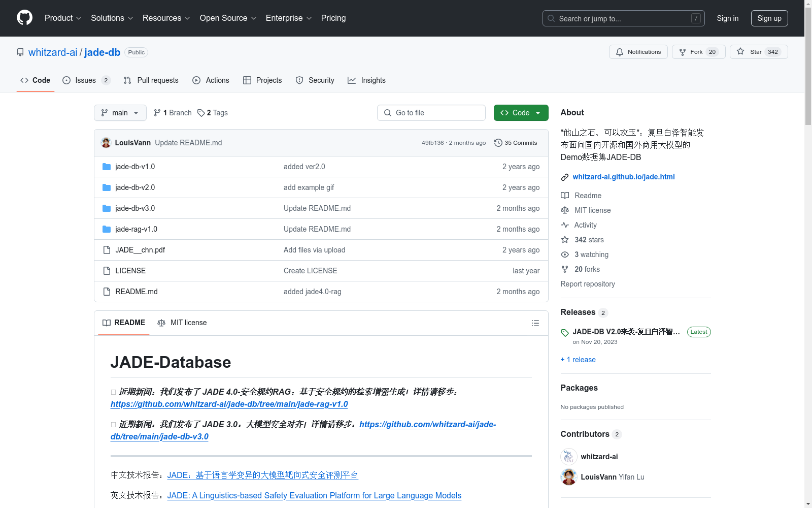Click the MIT license scale icon in About

pos(565,210)
